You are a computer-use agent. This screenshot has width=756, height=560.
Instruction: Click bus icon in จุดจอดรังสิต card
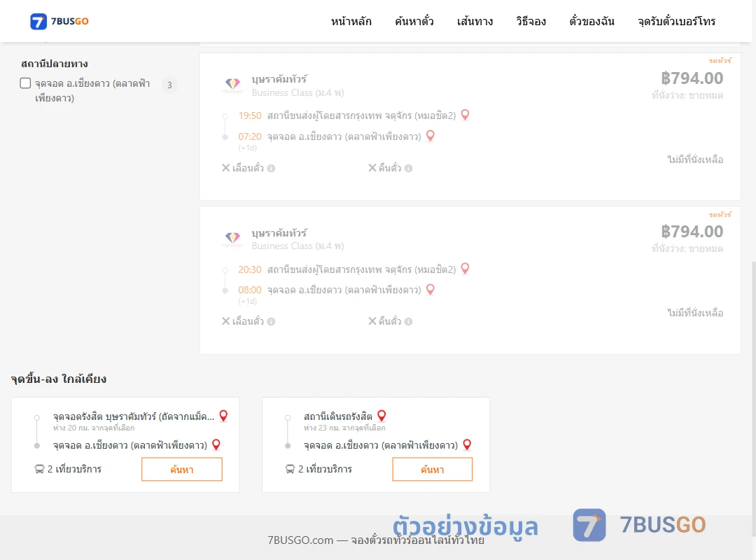pyautogui.click(x=39, y=469)
